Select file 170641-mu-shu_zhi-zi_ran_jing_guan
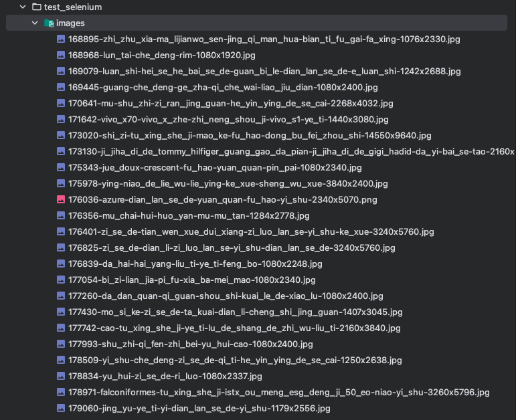This screenshot has height=420, width=516. [x=230, y=104]
